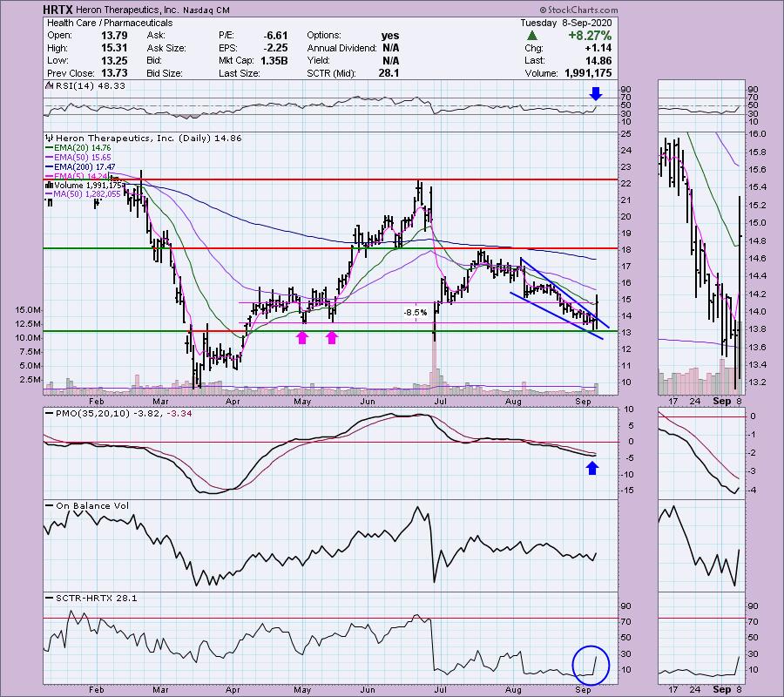Click the High value 15.31
This screenshot has height=697, width=784.
click(114, 48)
